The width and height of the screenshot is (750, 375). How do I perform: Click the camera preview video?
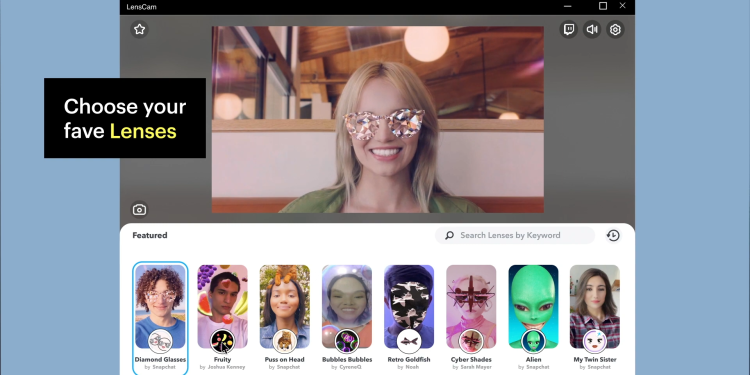377,120
